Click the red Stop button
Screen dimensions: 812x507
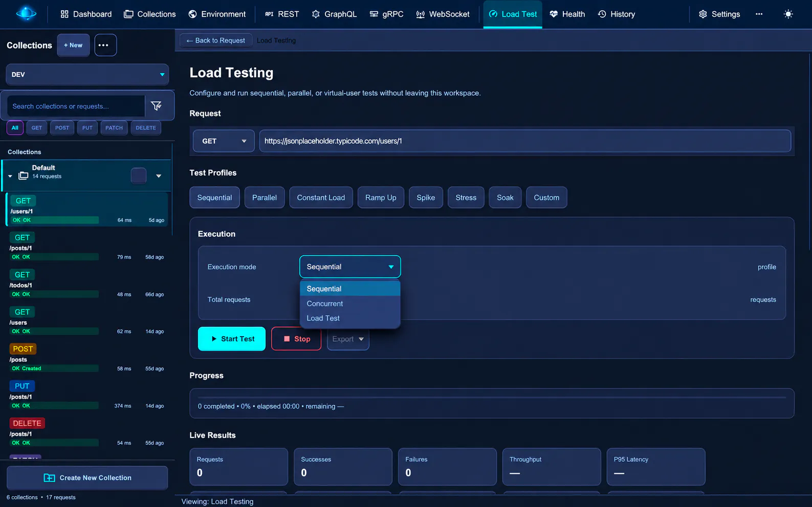click(296, 339)
